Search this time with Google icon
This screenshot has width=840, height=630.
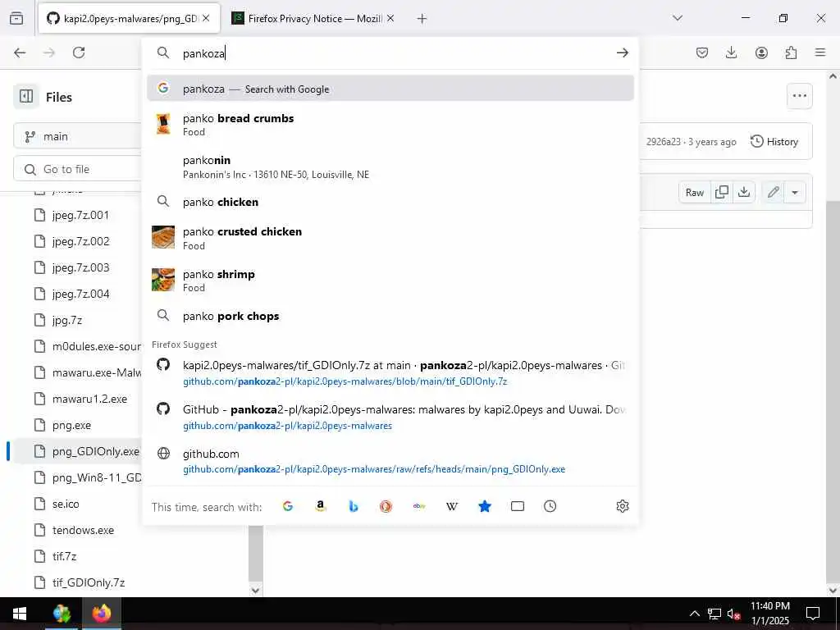[288, 506]
